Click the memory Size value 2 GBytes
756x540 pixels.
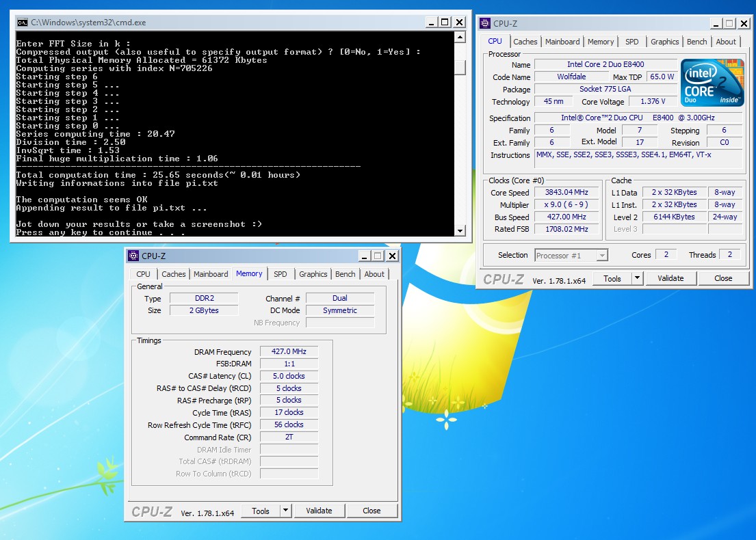point(205,310)
